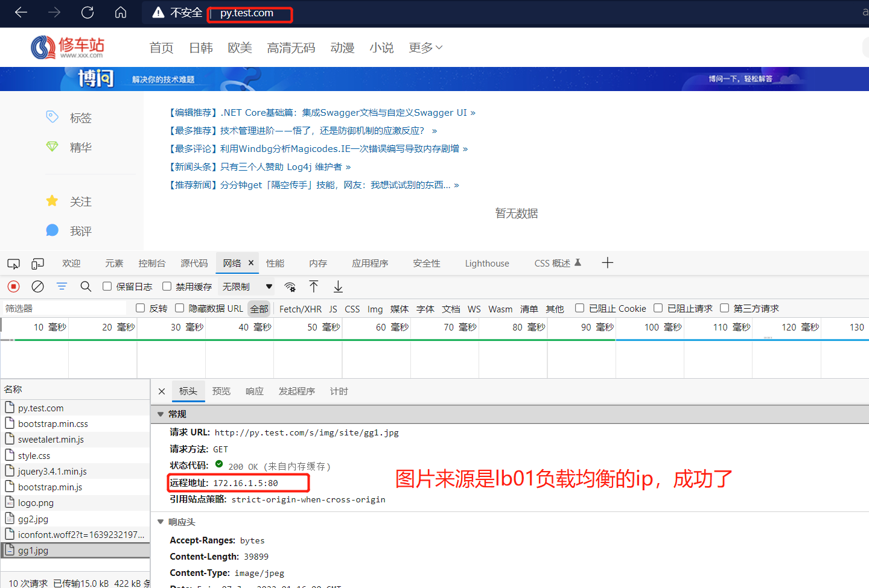Add a DevTools tab with plus icon
This screenshot has height=588, width=869.
click(608, 262)
